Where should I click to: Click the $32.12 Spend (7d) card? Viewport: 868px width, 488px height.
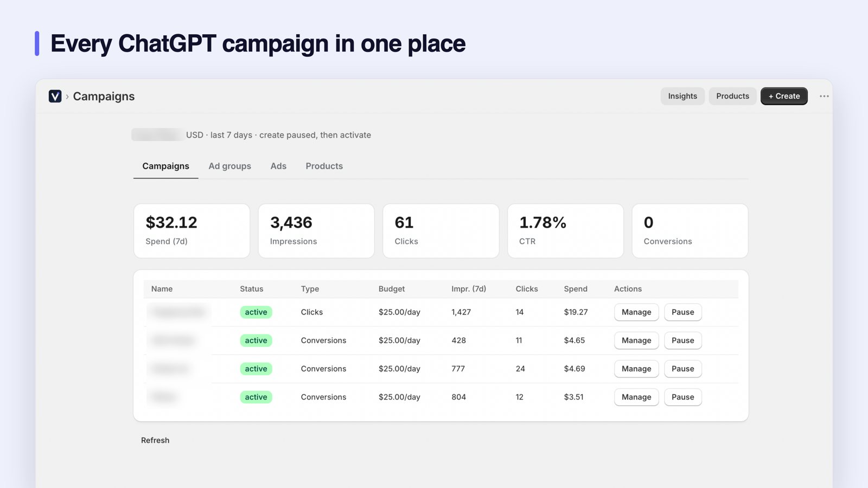click(192, 230)
